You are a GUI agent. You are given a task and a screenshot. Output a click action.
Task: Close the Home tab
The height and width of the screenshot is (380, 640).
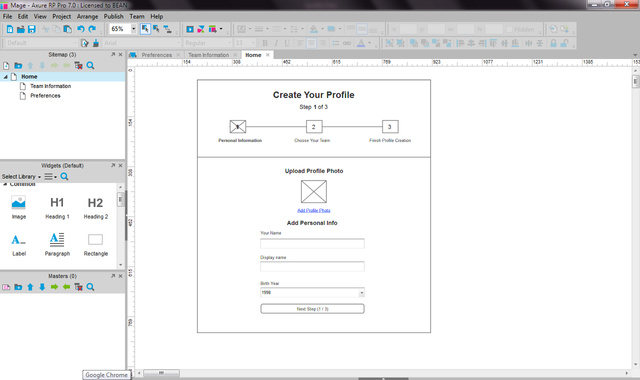tap(268, 55)
